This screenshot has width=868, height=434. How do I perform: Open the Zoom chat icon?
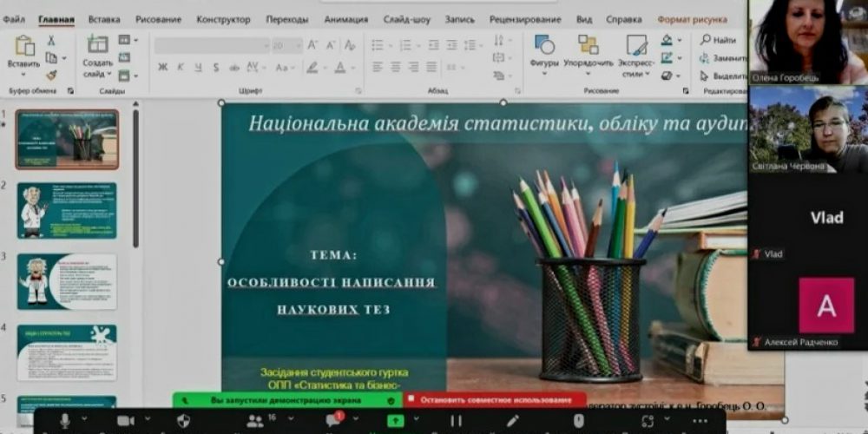coord(332,421)
